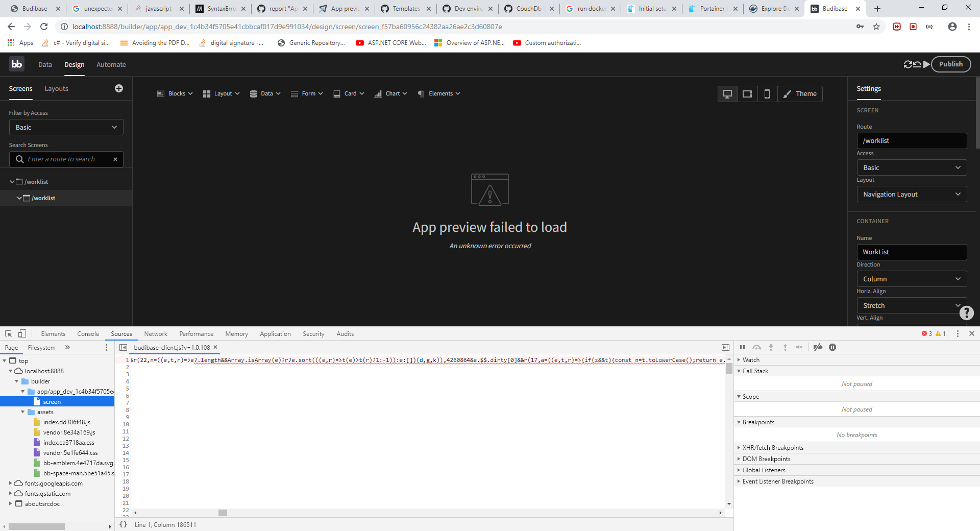Hide the DevTools file navigator pane

123,347
